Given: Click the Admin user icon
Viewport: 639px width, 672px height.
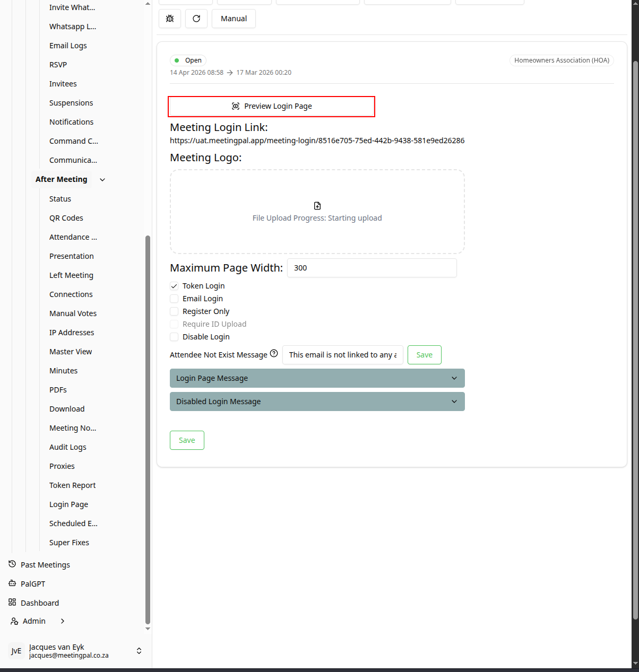Looking at the screenshot, I should 14,621.
